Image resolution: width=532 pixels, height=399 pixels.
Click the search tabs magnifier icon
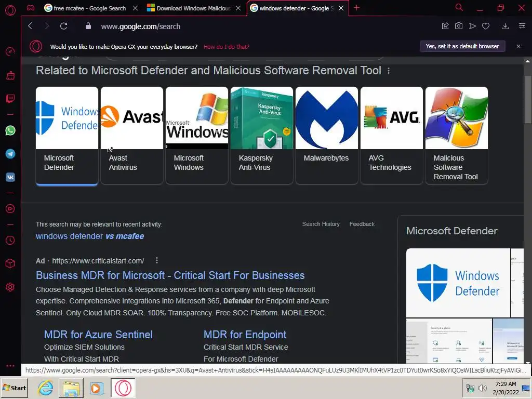(459, 7)
